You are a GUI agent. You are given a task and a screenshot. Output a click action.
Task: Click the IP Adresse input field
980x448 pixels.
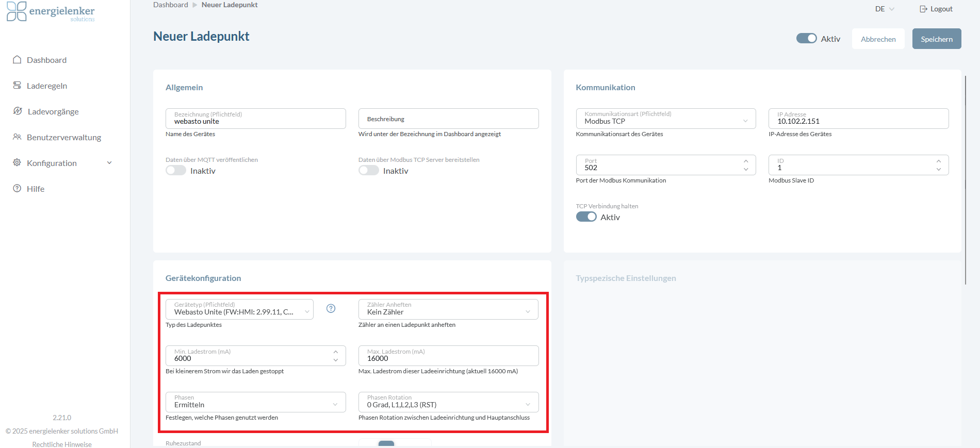[x=858, y=119]
